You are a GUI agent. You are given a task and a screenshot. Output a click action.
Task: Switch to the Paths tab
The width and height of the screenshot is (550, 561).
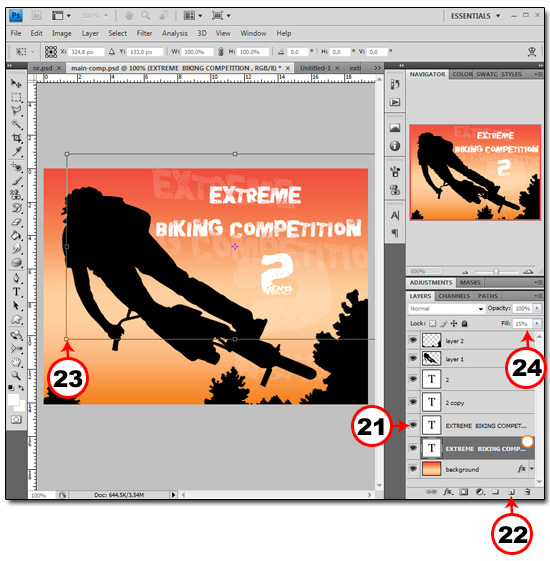pos(488,296)
